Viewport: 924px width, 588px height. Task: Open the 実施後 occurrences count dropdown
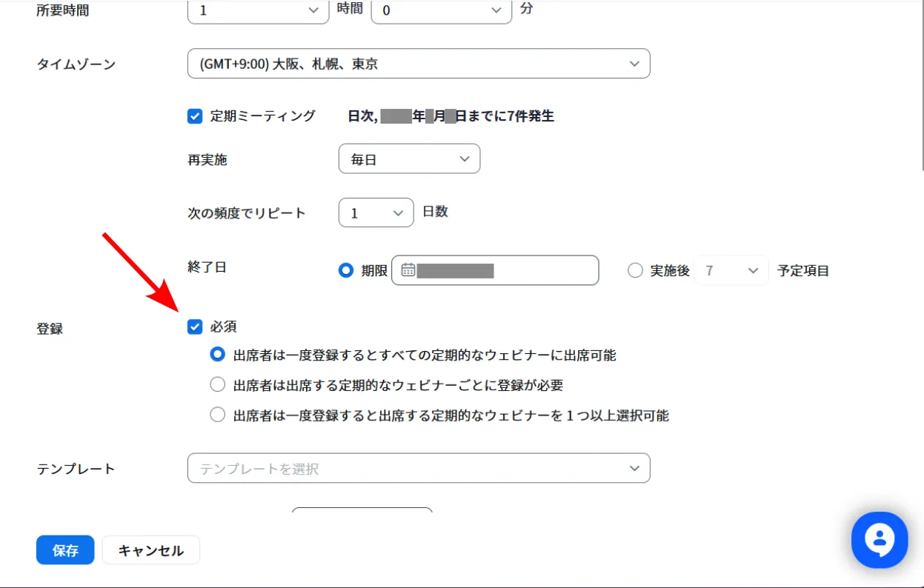click(x=731, y=270)
